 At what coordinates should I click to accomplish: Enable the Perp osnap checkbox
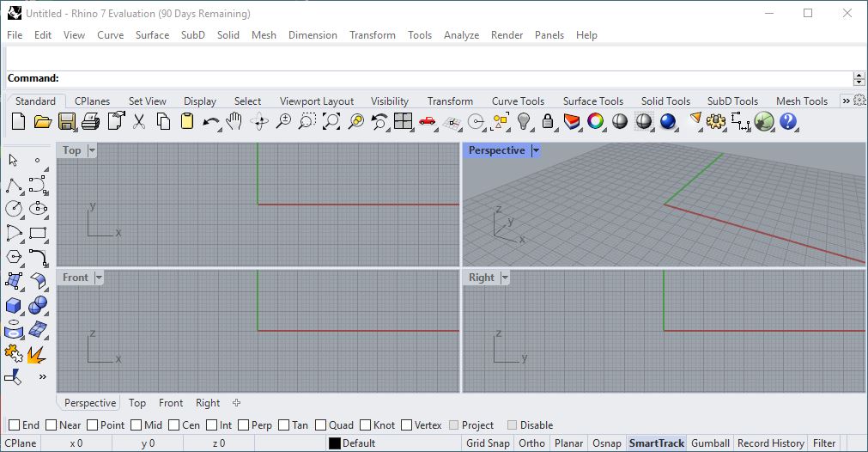[244, 425]
